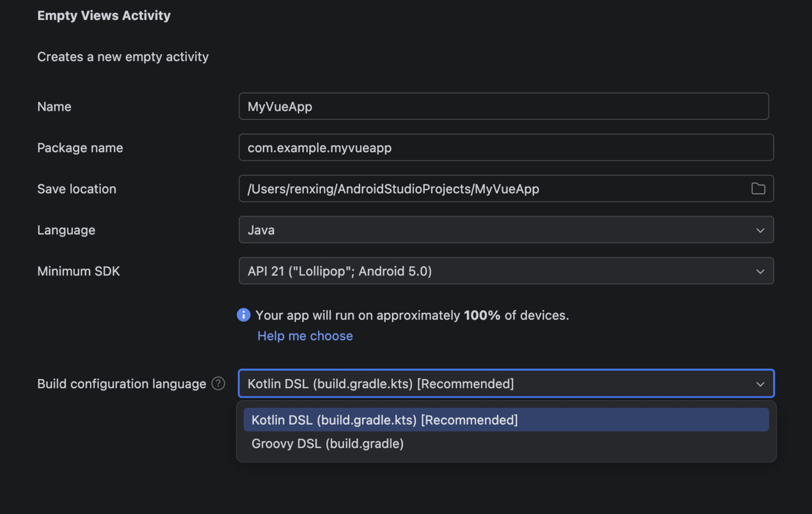The width and height of the screenshot is (812, 514).
Task: Click the Minimum SDK dropdown chevron arrow
Action: [760, 271]
